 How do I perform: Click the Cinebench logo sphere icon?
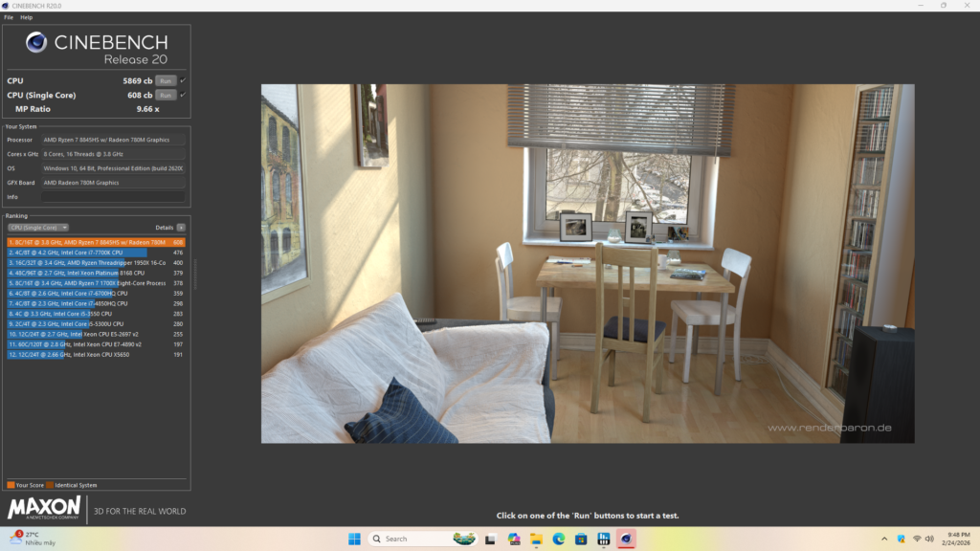click(x=37, y=43)
